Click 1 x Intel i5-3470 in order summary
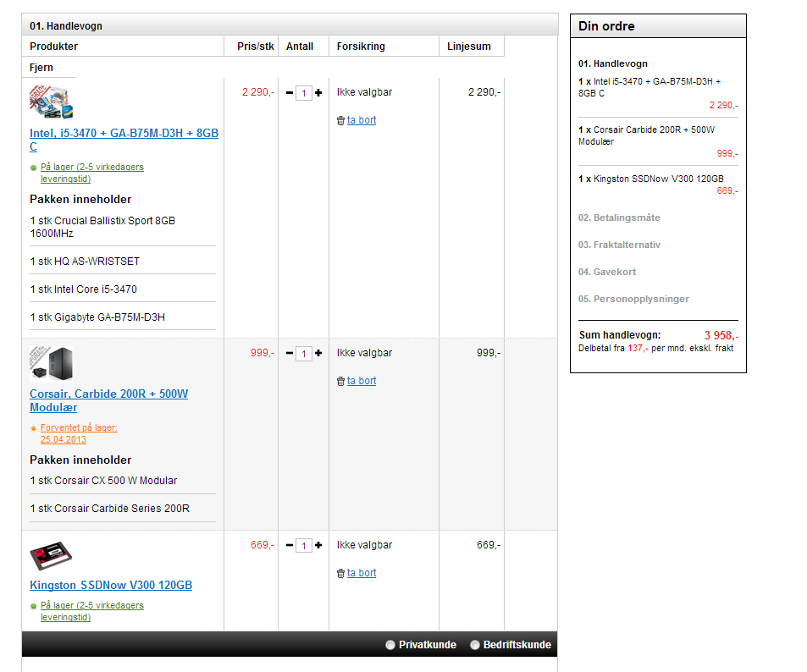Viewport: 807px width, 672px height. pyautogui.click(x=649, y=87)
